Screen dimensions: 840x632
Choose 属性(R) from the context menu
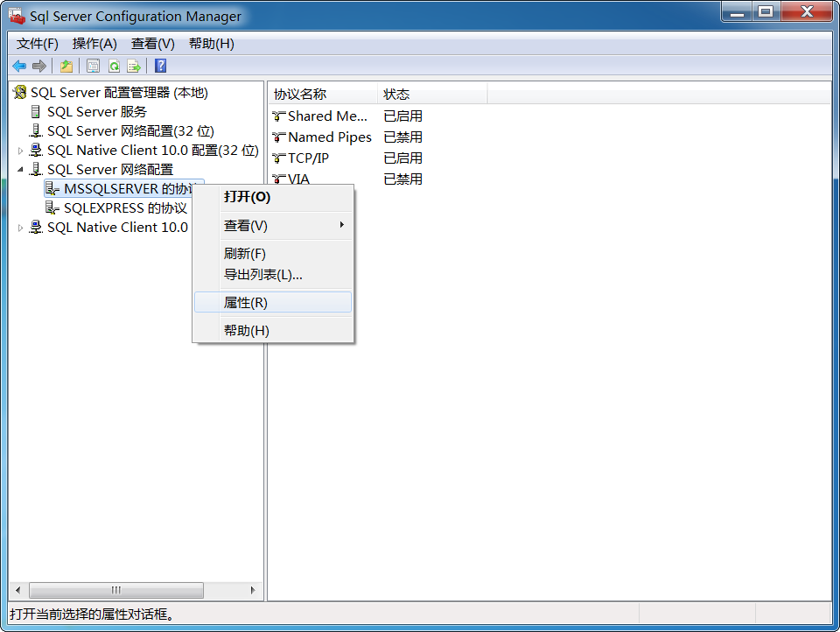click(273, 302)
